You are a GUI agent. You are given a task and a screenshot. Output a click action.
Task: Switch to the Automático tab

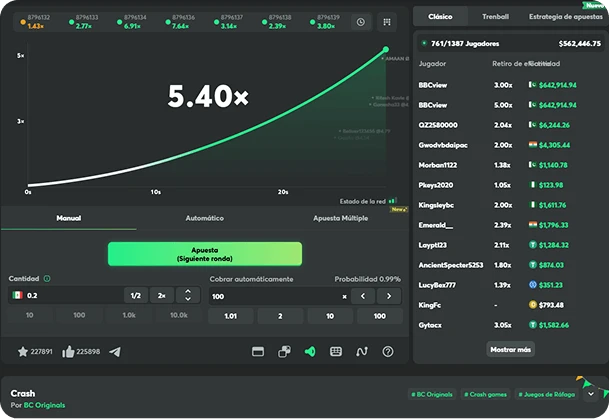click(x=205, y=217)
